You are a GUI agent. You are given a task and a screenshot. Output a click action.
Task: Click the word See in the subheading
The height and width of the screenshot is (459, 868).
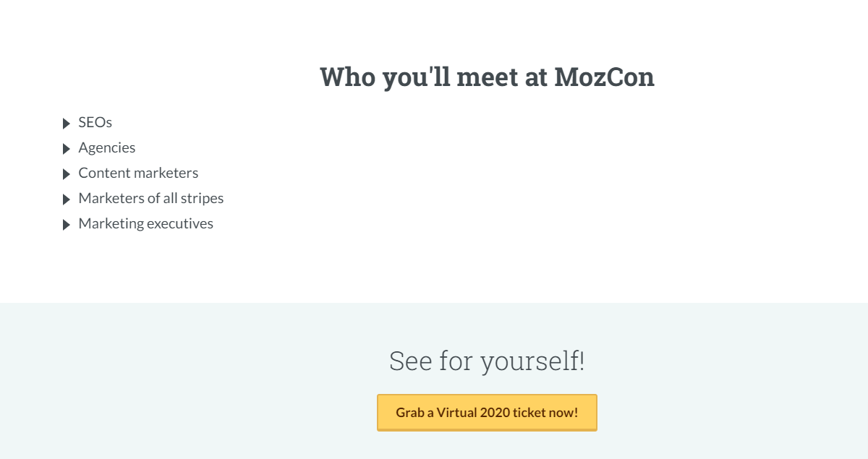click(x=411, y=361)
